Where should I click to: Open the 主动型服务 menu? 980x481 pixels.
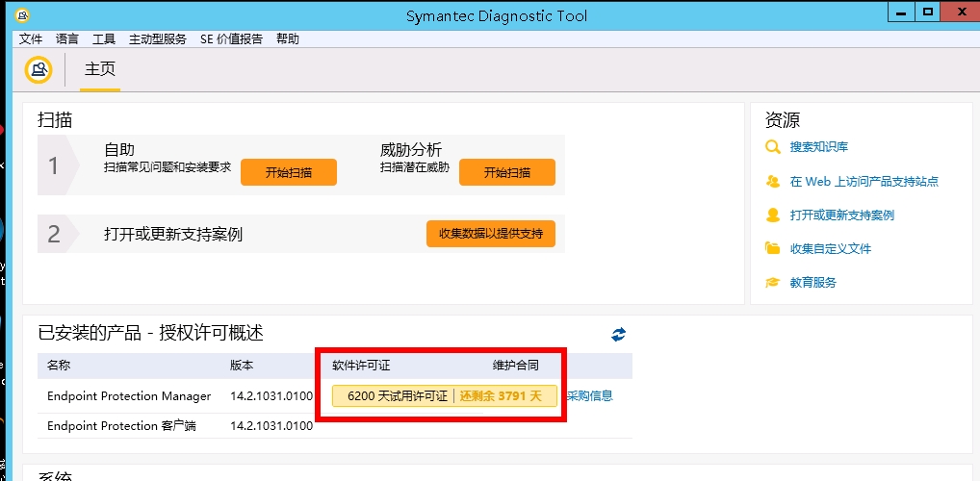[x=158, y=38]
